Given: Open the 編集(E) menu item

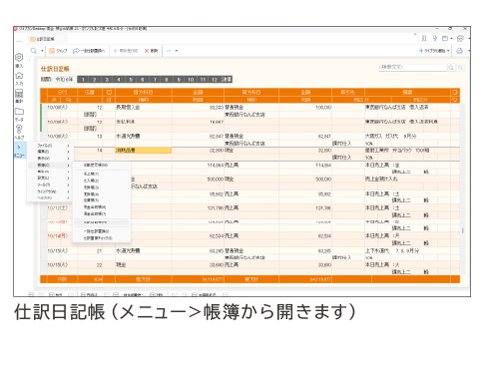Looking at the screenshot, I should click(49, 152).
